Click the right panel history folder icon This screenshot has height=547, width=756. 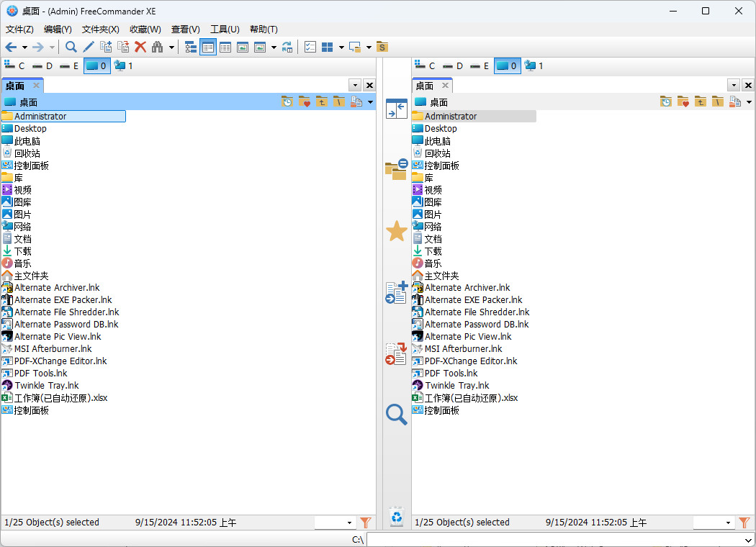pyautogui.click(x=666, y=101)
